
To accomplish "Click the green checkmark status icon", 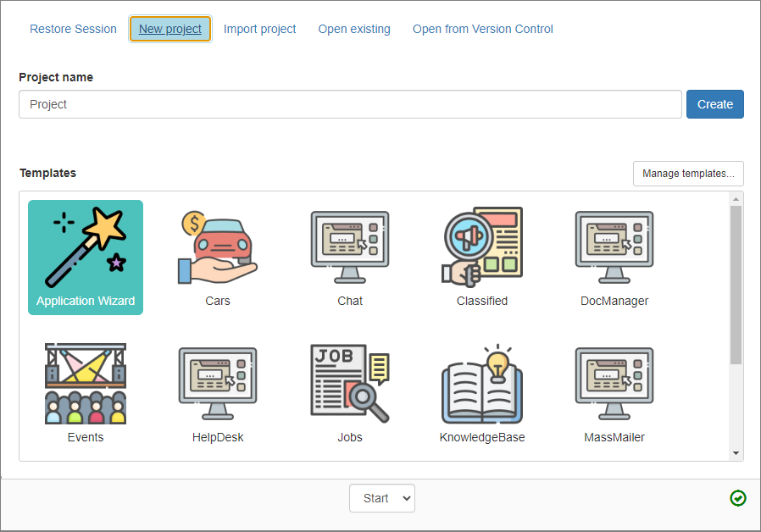I will [738, 498].
